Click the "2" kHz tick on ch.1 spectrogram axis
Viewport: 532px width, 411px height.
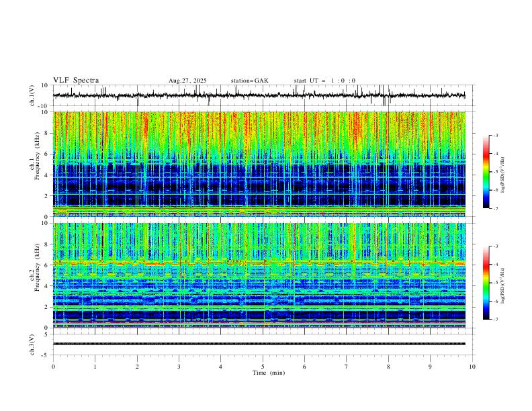[x=46, y=196]
